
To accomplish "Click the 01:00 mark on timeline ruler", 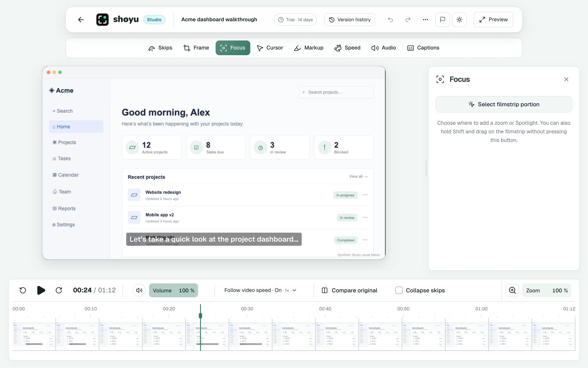I will click(481, 309).
